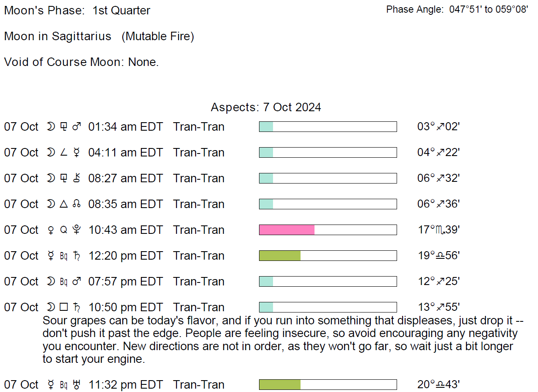The image size is (538, 392).
Task: Click the green bar in the 12:20 pm row
Action: point(280,256)
